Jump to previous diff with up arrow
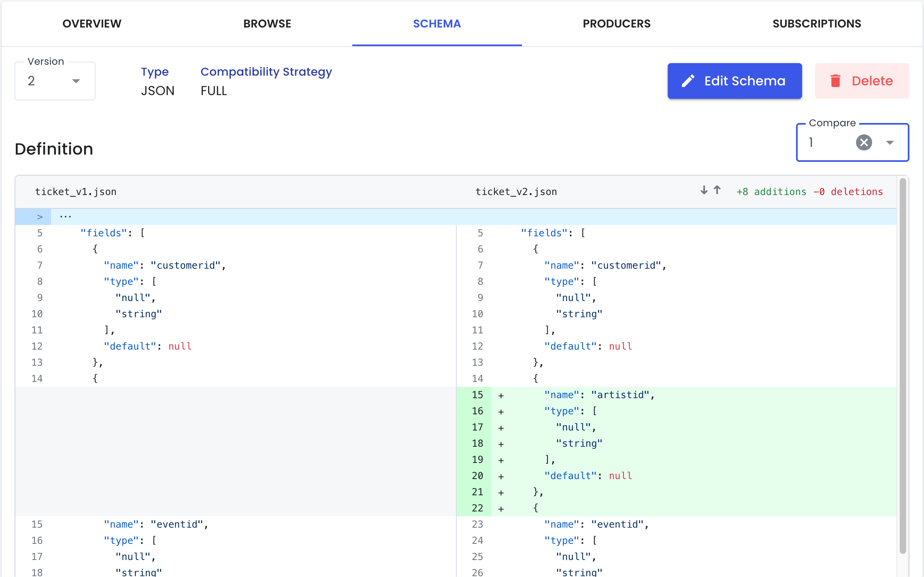The height and width of the screenshot is (577, 924). click(717, 190)
